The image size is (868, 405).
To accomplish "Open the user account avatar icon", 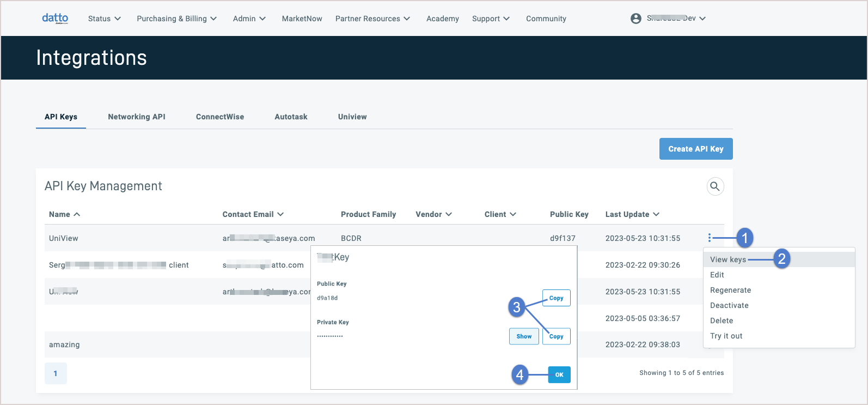I will (635, 19).
